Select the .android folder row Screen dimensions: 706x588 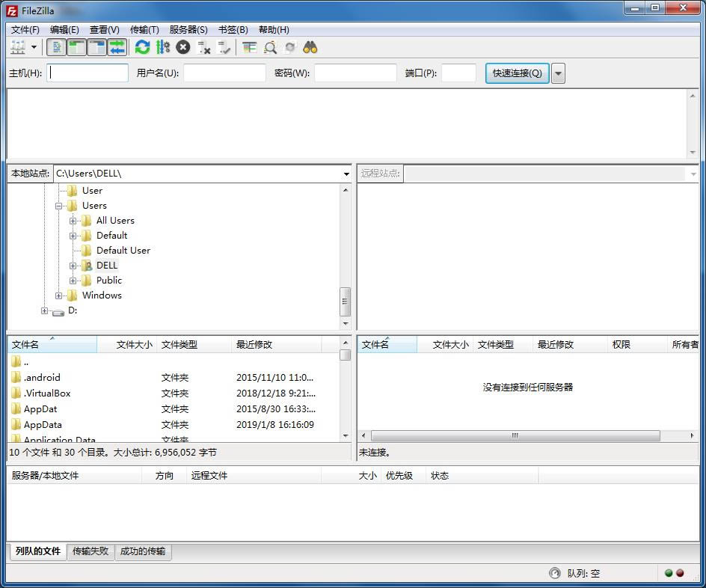[174, 377]
